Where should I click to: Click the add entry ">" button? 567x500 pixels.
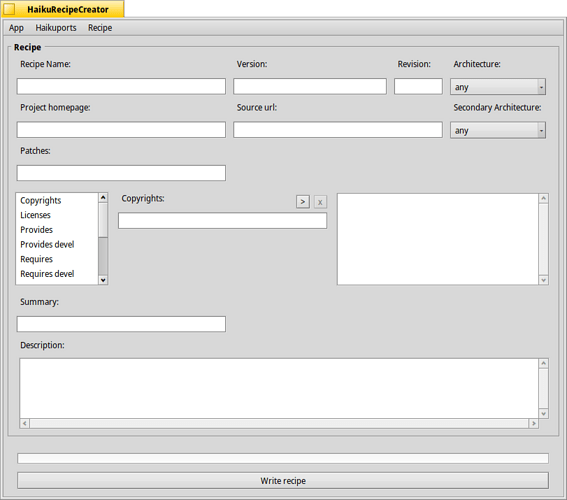coord(303,202)
